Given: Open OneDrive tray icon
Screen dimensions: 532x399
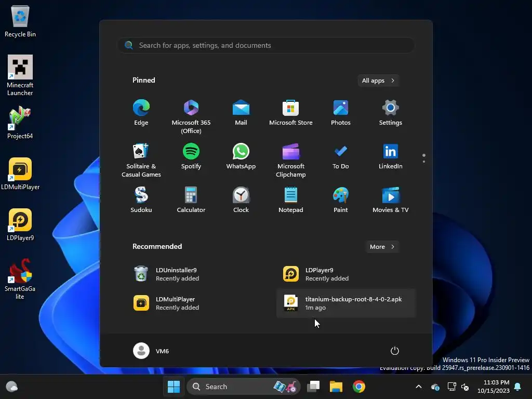Looking at the screenshot, I should [x=435, y=387].
